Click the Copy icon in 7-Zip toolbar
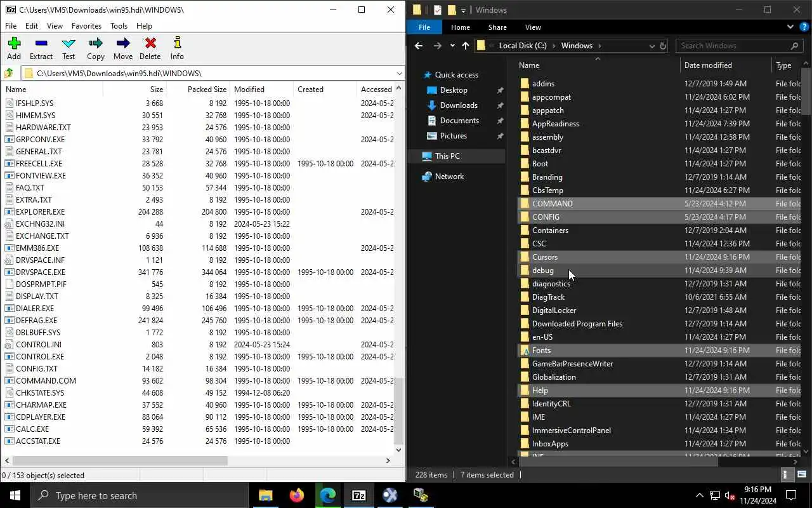812x508 pixels. pos(96,48)
